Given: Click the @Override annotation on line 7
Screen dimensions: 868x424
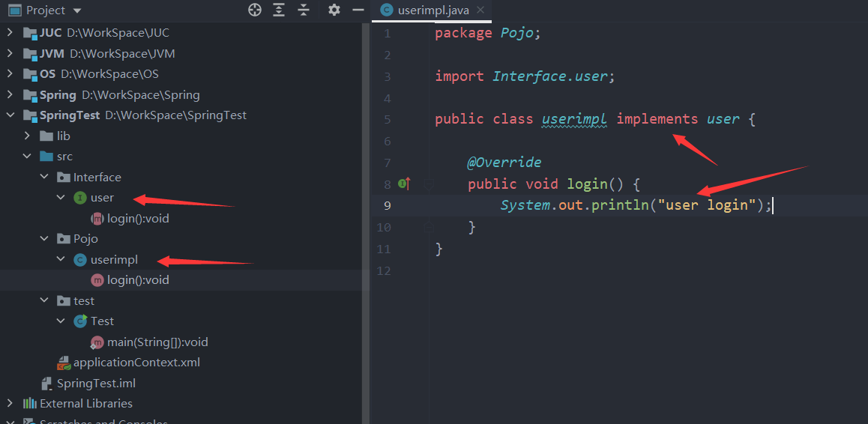Looking at the screenshot, I should point(504,162).
